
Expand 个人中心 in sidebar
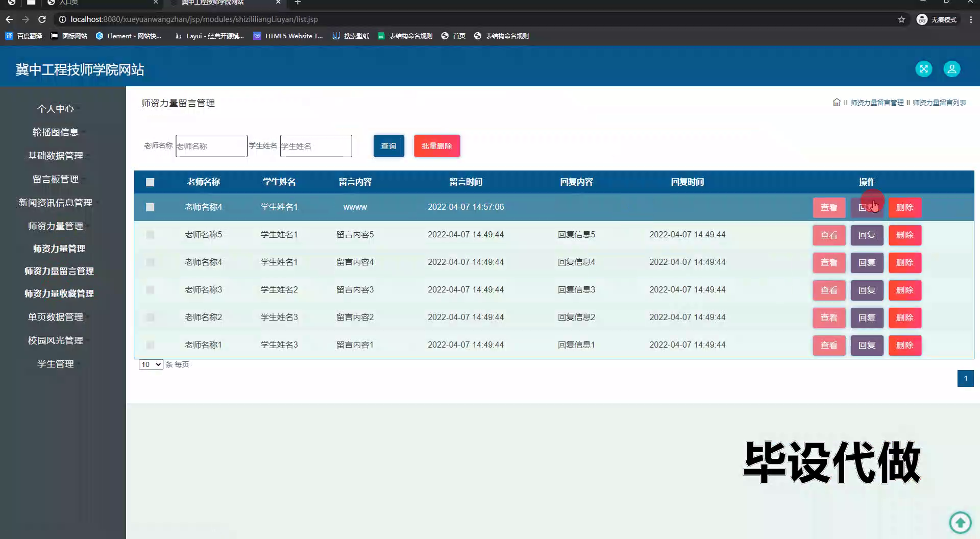pos(56,109)
